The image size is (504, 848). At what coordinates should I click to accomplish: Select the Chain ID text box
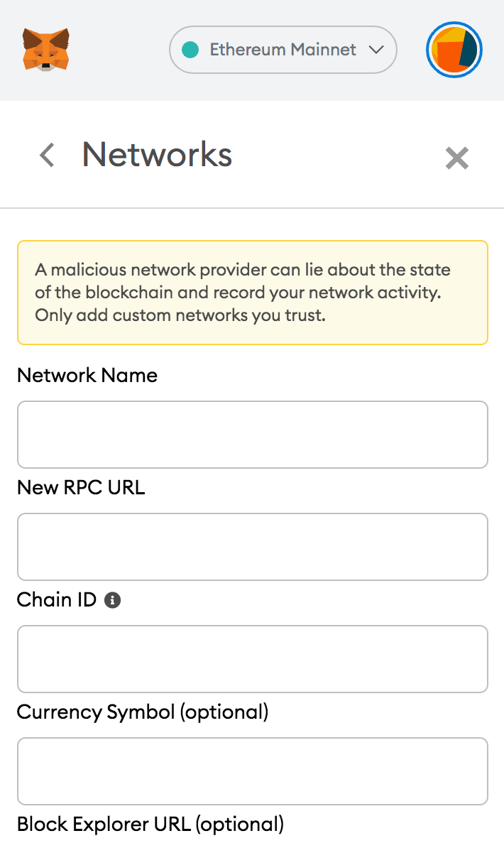252,659
